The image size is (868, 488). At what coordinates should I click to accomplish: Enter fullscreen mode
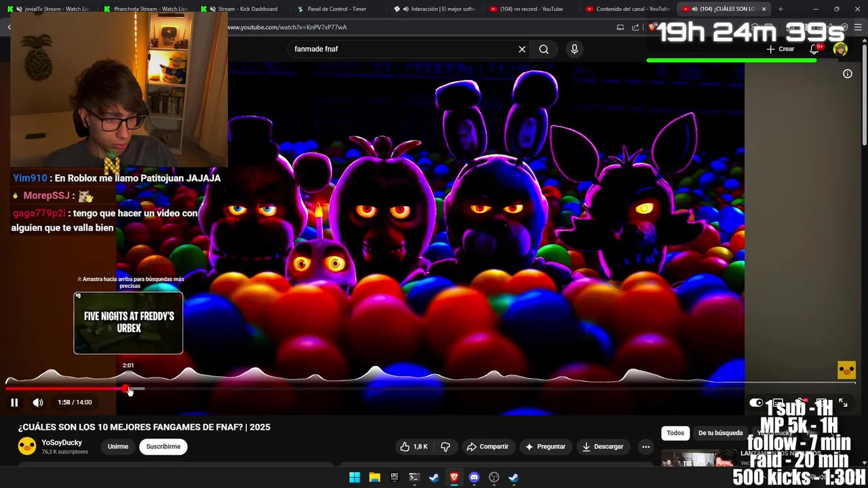coord(843,403)
